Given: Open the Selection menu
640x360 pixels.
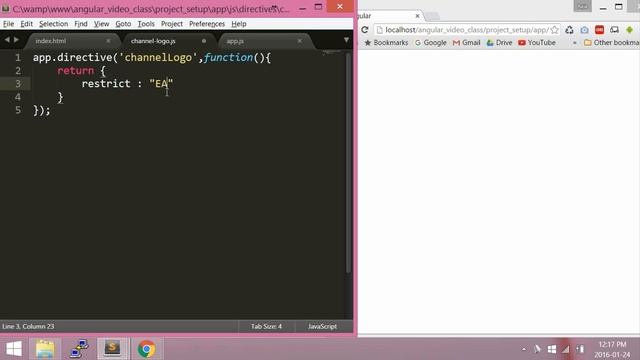Looking at the screenshot, I should click(x=53, y=24).
